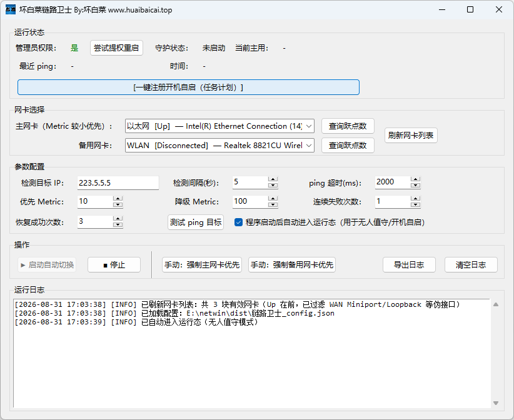Increase 降级 Metric with up arrow
The height and width of the screenshot is (420, 514).
coord(273,199)
